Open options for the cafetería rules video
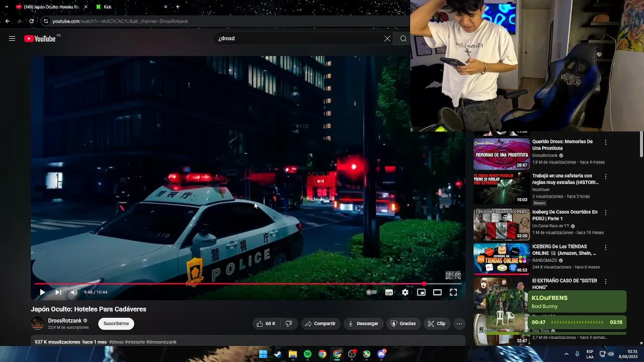Screen dimensions: 644x362 (x=606, y=176)
